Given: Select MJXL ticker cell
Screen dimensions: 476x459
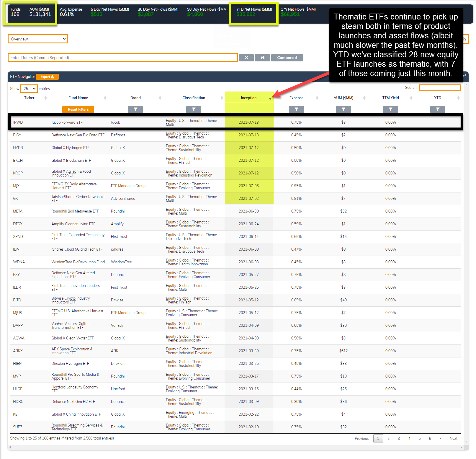Looking at the screenshot, I should pyautogui.click(x=17, y=186).
